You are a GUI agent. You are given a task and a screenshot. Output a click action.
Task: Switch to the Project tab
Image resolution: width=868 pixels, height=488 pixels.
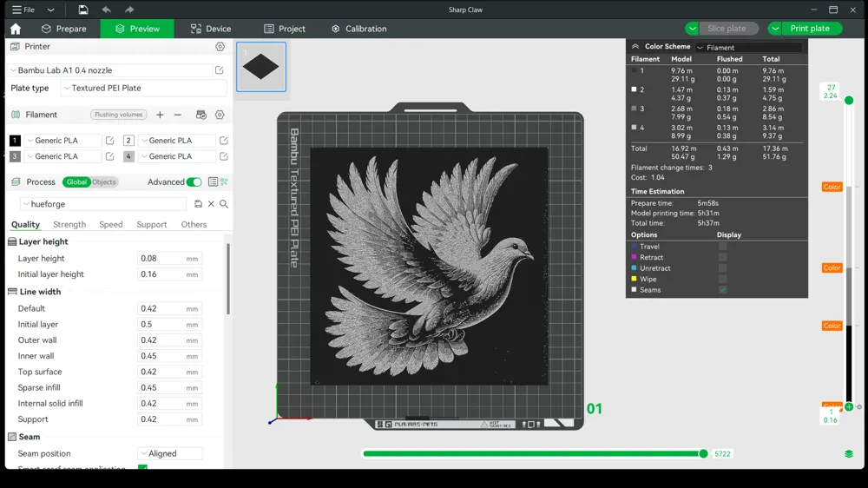click(x=285, y=29)
